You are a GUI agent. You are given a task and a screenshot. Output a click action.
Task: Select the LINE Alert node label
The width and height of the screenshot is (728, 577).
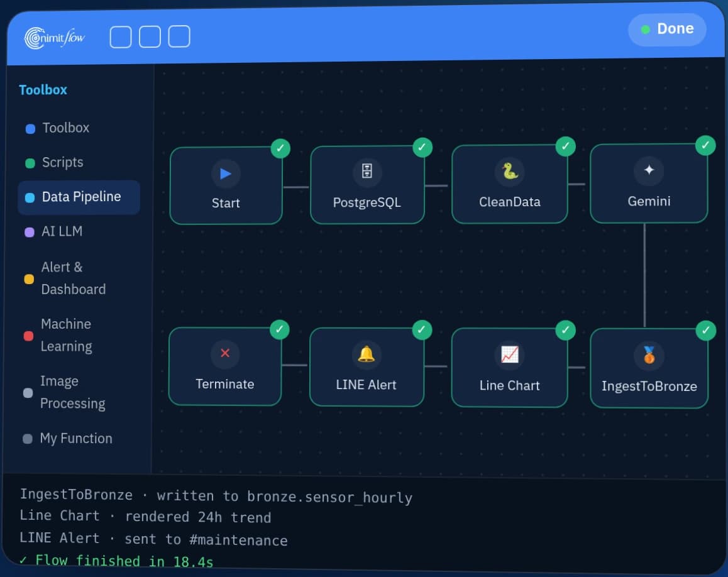(x=366, y=385)
